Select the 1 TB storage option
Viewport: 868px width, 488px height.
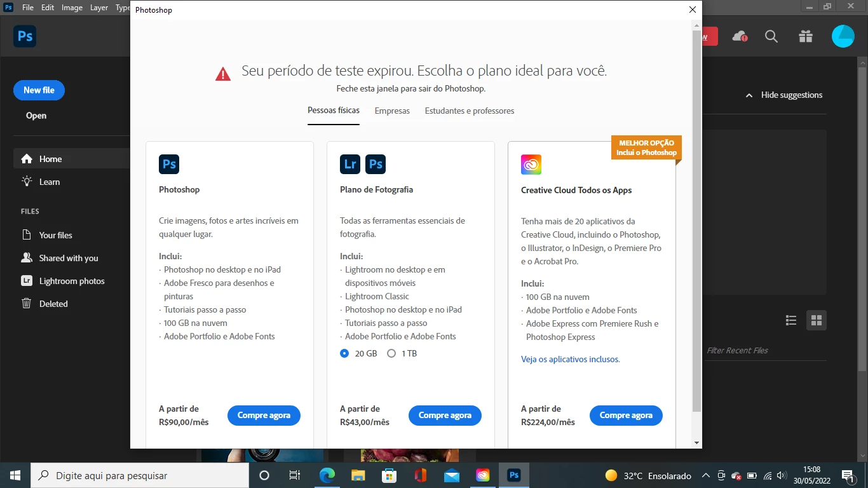coord(391,353)
